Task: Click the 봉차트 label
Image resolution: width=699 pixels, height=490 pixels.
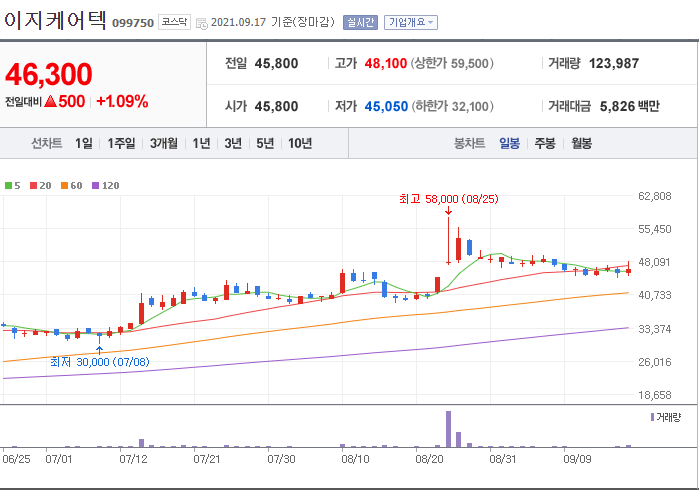Action: point(469,144)
